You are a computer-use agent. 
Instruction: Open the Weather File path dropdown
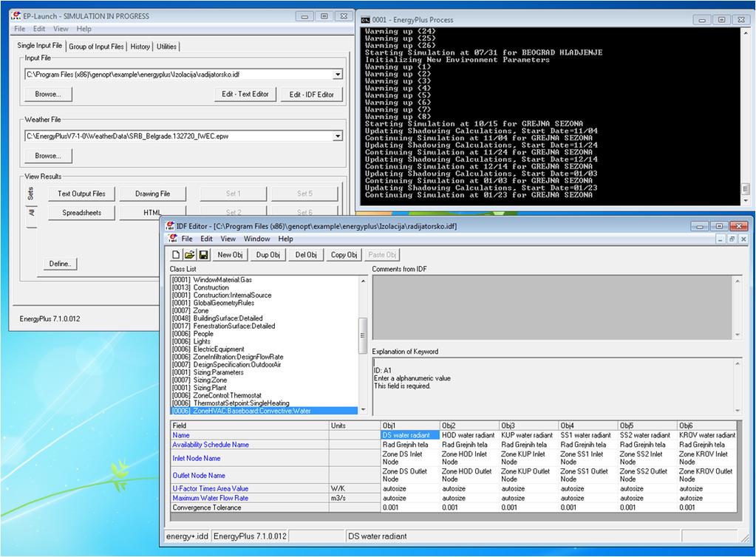pyautogui.click(x=338, y=137)
